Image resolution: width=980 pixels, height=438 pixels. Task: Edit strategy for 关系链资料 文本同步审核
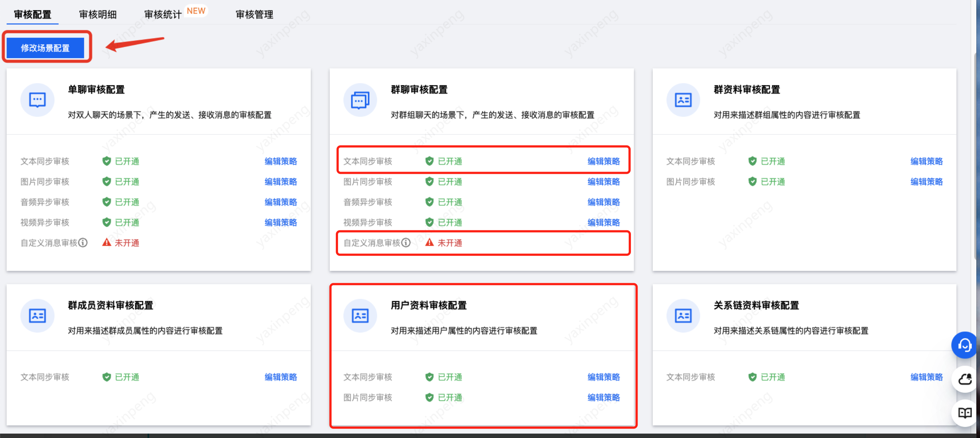(x=927, y=377)
